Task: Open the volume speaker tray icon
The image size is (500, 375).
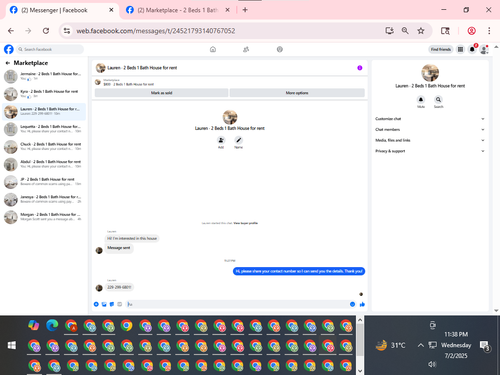Action: [x=432, y=364]
